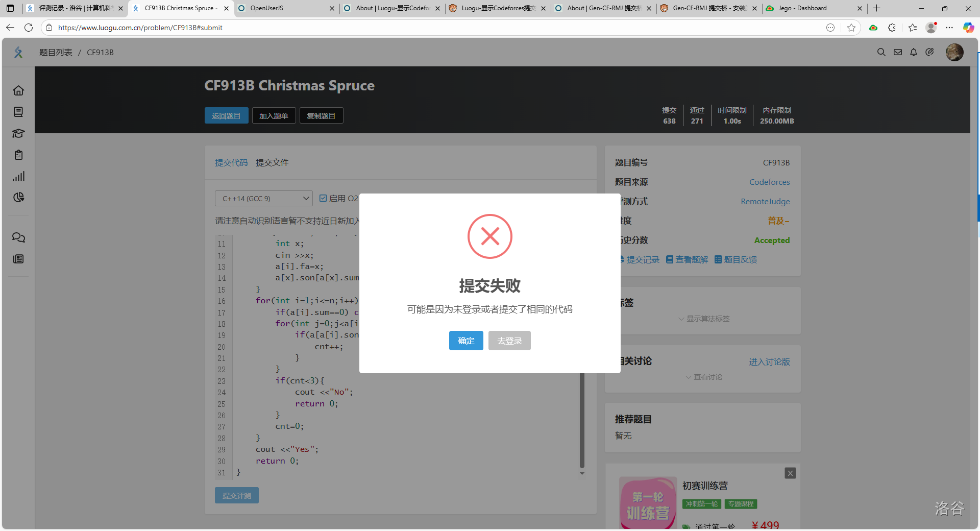
Task: Open the favorites list icon in toolbar
Action: pos(913,28)
